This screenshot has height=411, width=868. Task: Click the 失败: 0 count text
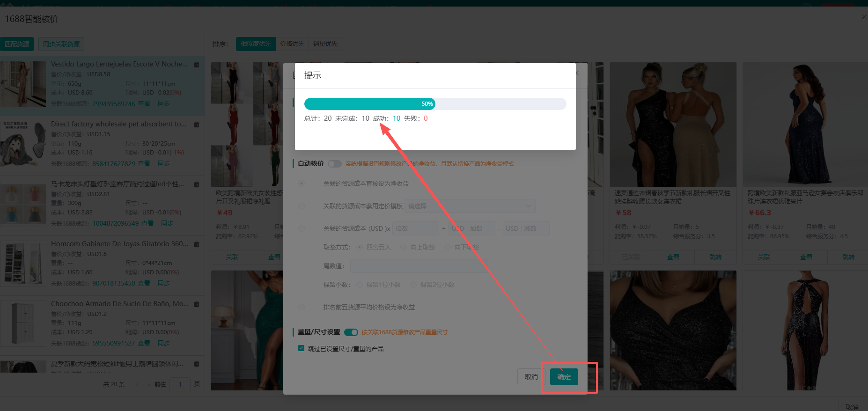[x=416, y=118]
